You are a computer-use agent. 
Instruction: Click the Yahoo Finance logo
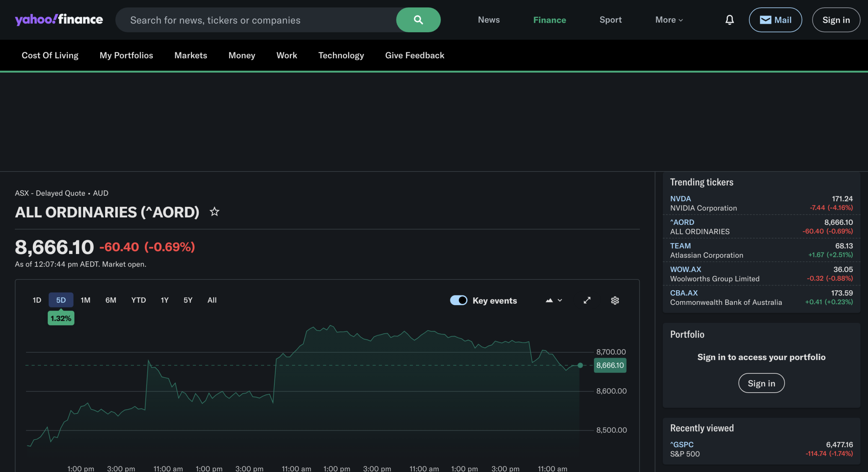tap(59, 20)
